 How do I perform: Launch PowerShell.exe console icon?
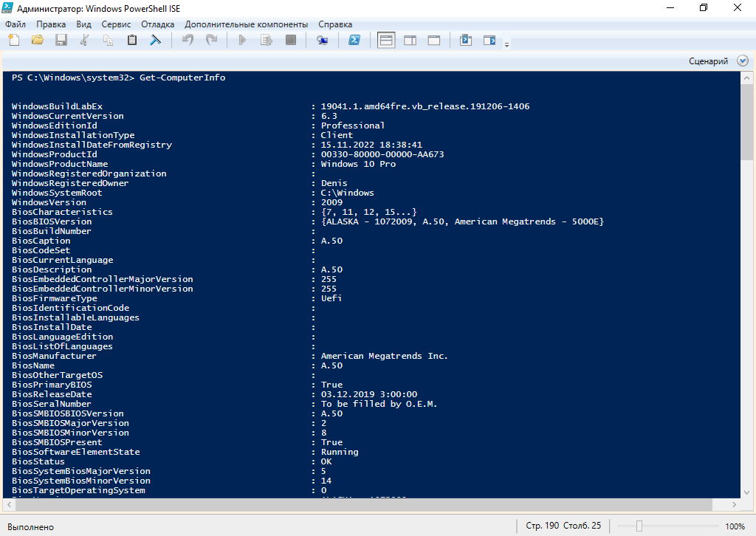click(x=354, y=41)
